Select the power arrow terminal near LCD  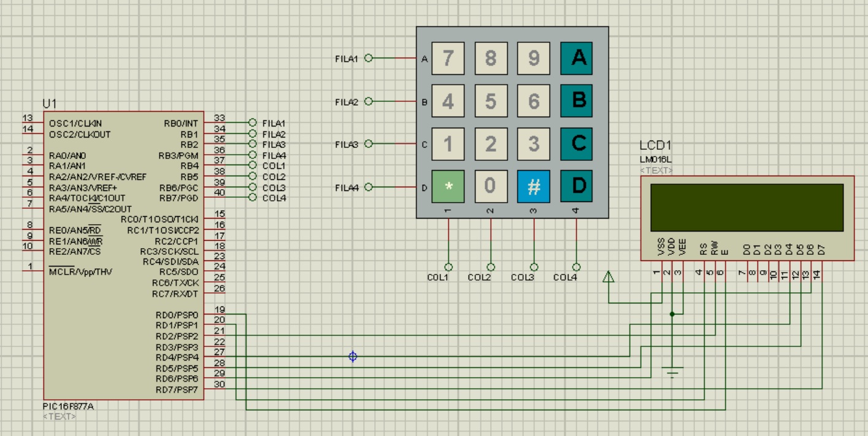click(x=609, y=277)
